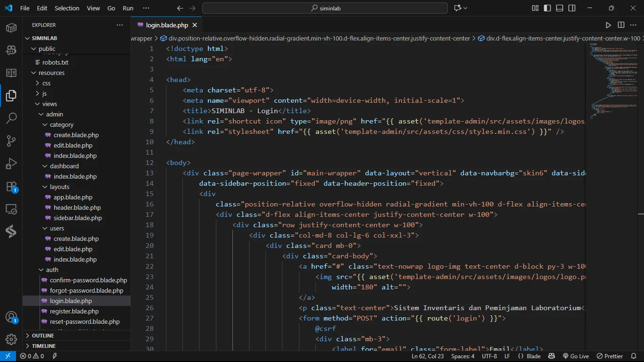Screen dimensions: 644x362
Task: Toggle the primary side bar visibility
Action: tap(547, 8)
